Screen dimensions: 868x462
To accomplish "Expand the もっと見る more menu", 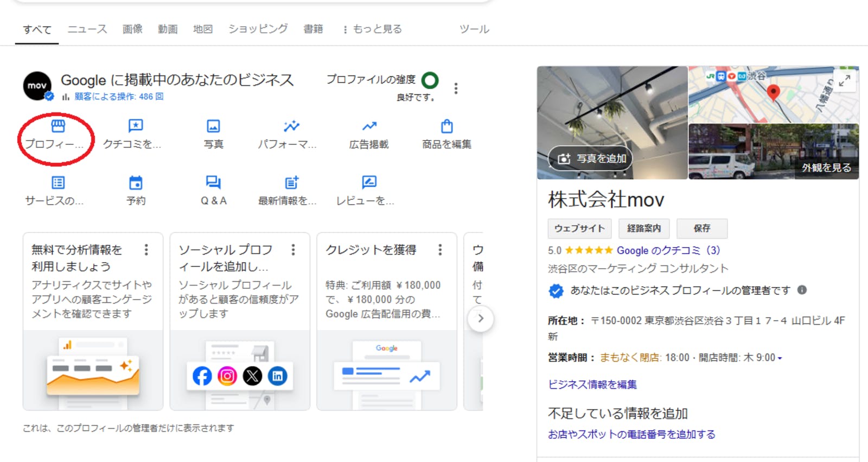I will pyautogui.click(x=372, y=29).
